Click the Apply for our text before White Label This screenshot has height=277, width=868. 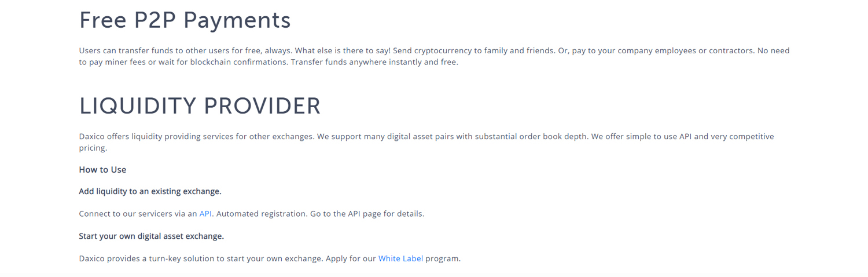[351, 258]
